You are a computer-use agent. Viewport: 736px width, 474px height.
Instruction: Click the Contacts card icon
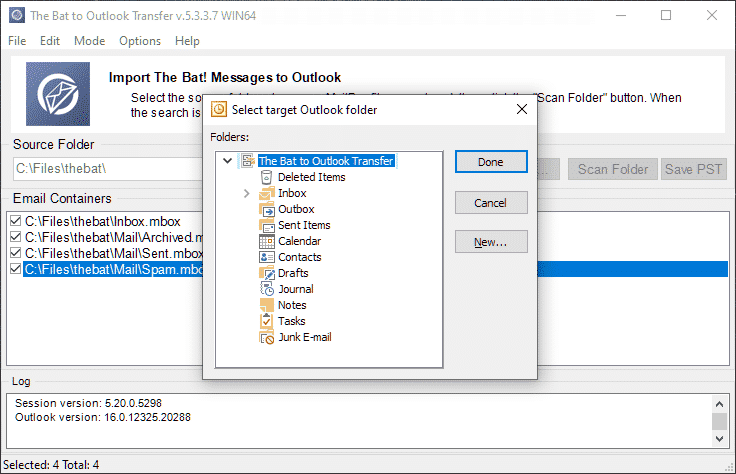(267, 257)
